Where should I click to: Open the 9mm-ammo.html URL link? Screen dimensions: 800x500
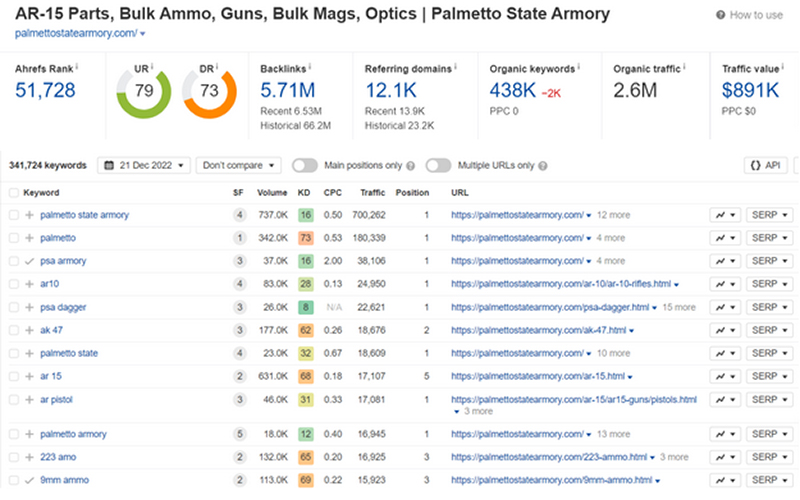[x=552, y=481]
